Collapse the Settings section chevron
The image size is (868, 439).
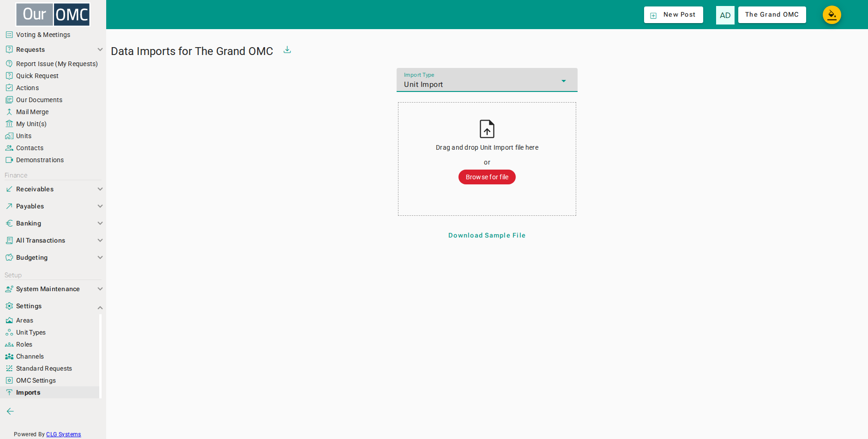(x=100, y=308)
